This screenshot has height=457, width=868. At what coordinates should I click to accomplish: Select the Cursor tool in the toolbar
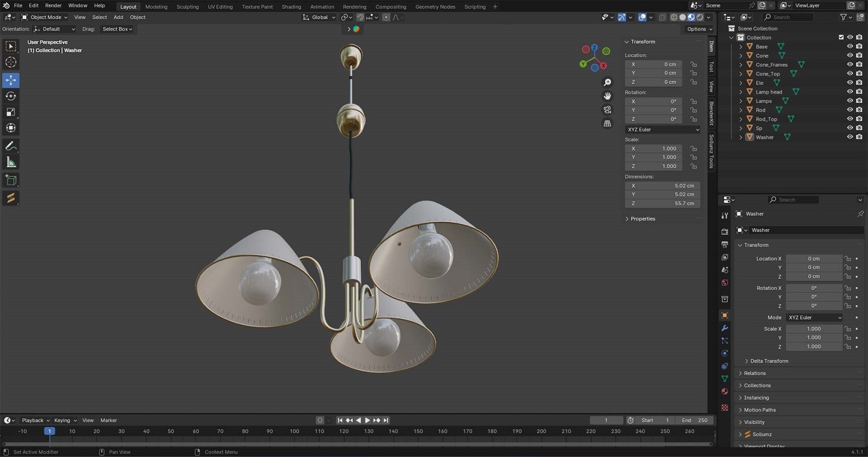click(x=11, y=62)
